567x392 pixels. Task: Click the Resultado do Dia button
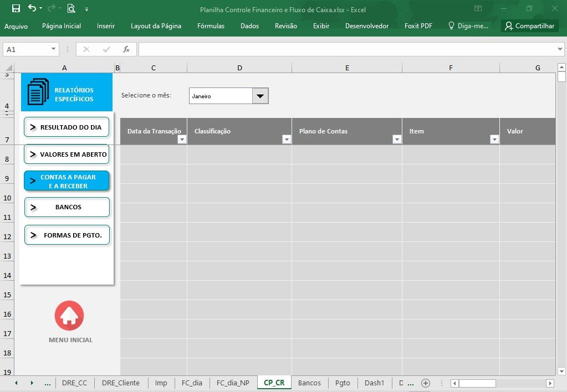click(x=67, y=127)
